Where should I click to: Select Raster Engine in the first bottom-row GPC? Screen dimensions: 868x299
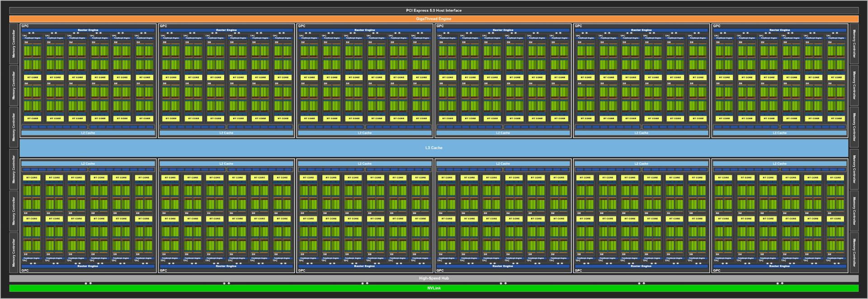coord(88,266)
